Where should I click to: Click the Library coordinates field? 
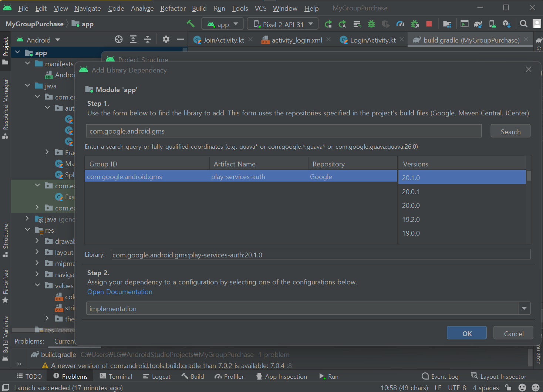tap(321, 254)
